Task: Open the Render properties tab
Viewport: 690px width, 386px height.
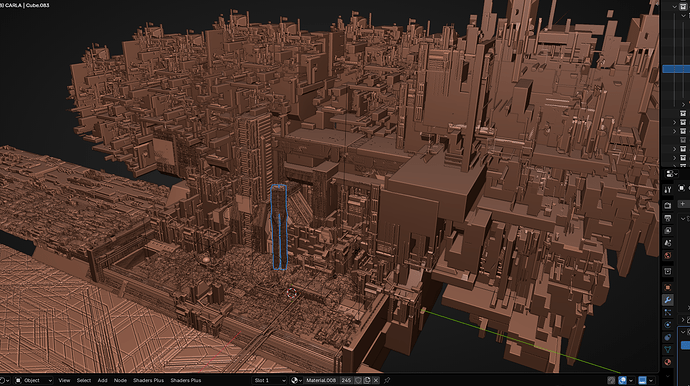Action: tap(668, 206)
